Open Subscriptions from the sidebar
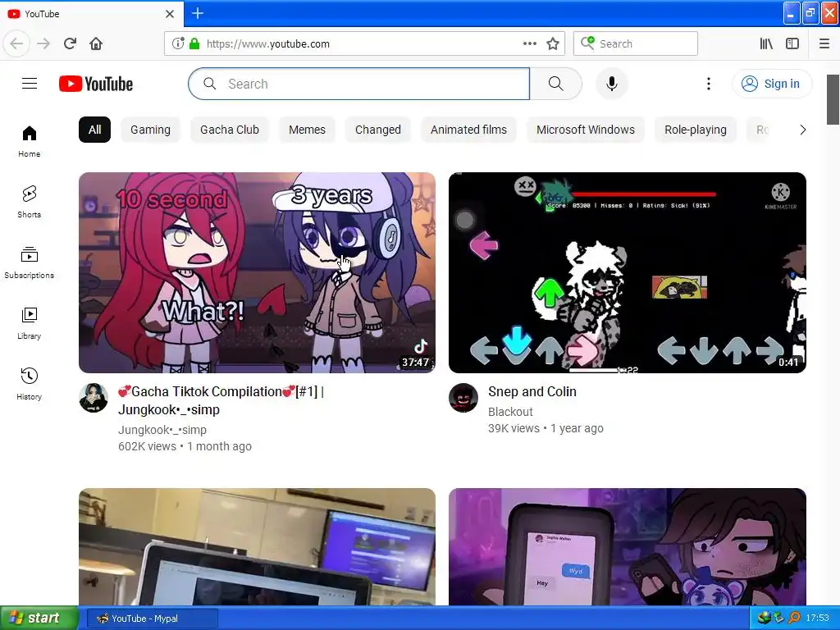The height and width of the screenshot is (630, 840). pos(29,262)
